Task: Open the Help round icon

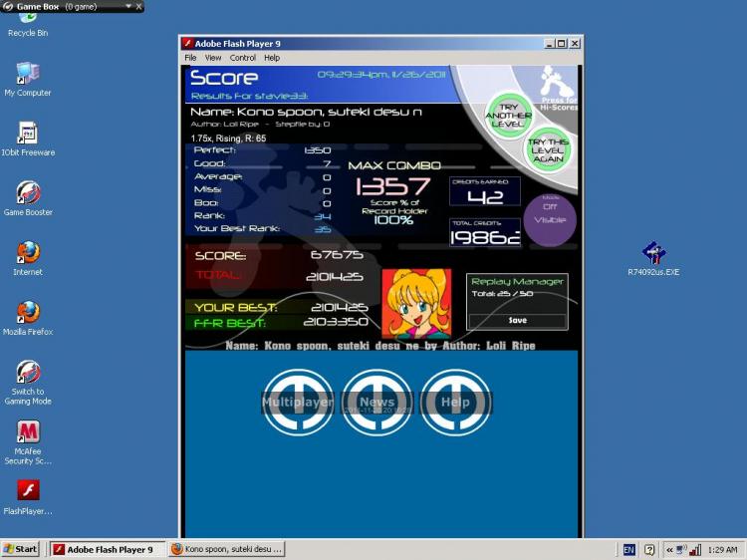Action: [x=455, y=402]
